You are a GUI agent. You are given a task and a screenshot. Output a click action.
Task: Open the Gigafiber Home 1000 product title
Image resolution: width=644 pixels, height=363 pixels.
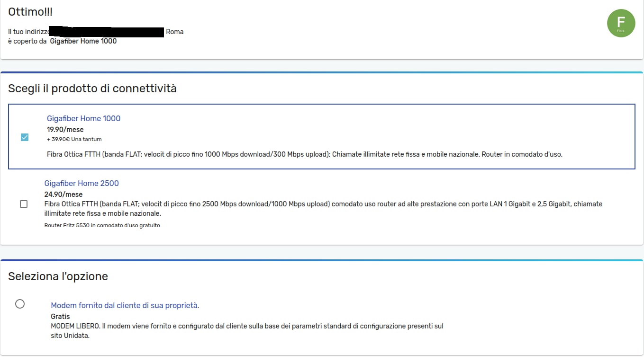pos(83,118)
